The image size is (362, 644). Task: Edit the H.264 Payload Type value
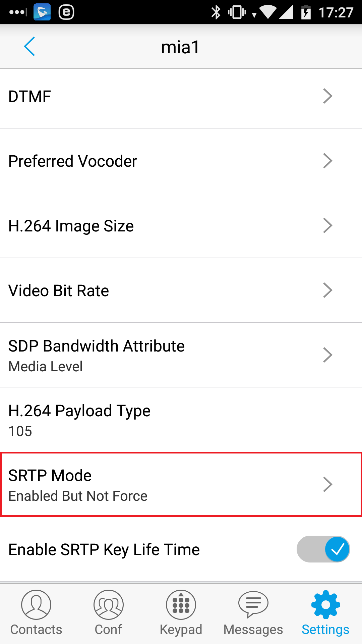pos(181,420)
